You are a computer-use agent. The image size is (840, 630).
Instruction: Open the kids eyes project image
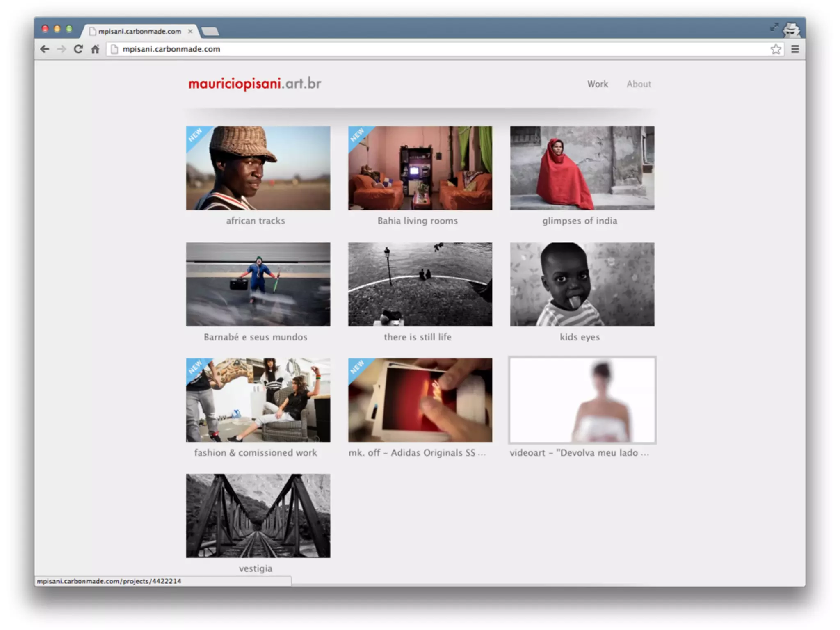point(582,284)
